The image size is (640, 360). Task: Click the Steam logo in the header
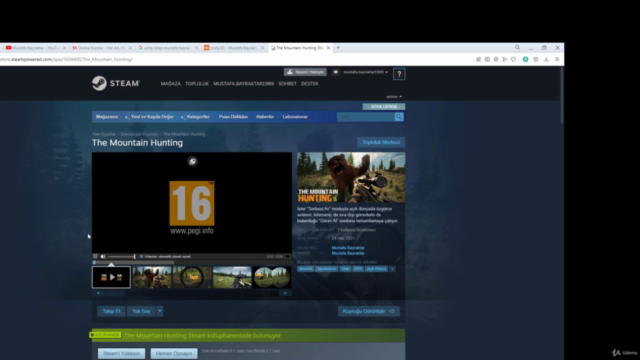tap(116, 83)
